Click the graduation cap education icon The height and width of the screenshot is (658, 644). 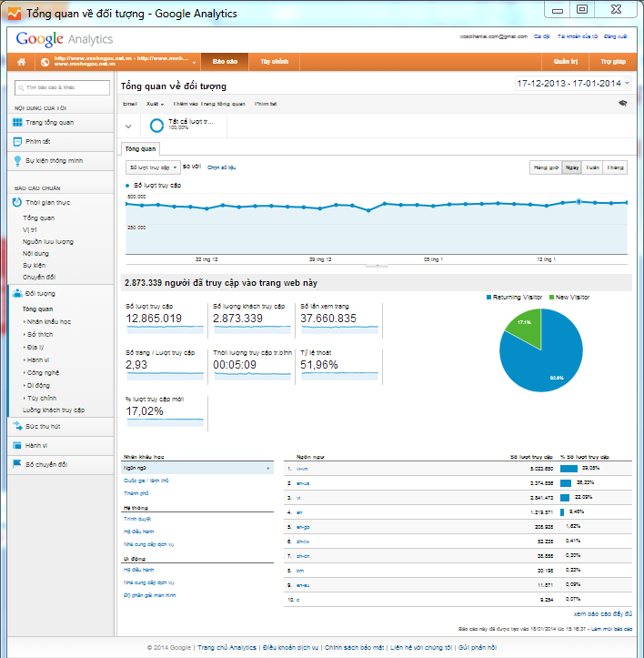point(623,103)
